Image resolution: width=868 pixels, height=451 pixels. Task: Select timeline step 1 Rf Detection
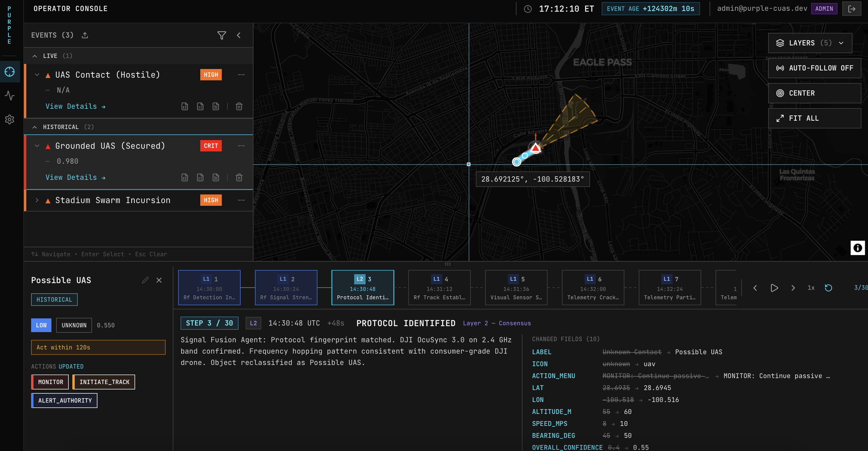tap(209, 288)
